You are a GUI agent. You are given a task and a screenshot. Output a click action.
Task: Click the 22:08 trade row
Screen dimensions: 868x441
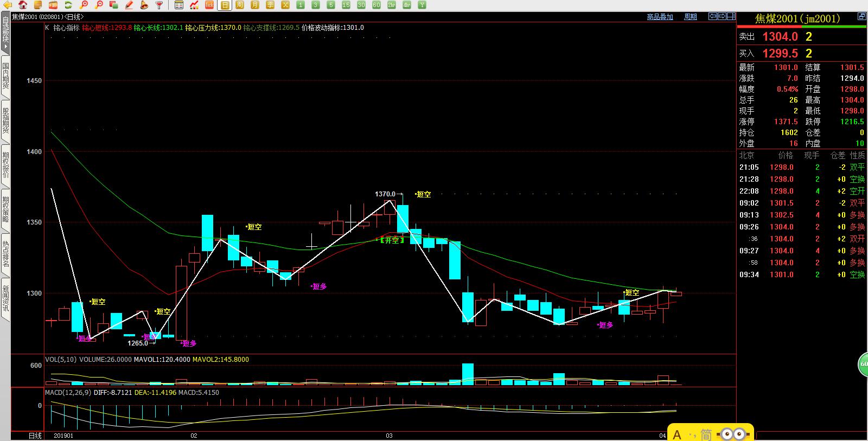[x=802, y=191]
